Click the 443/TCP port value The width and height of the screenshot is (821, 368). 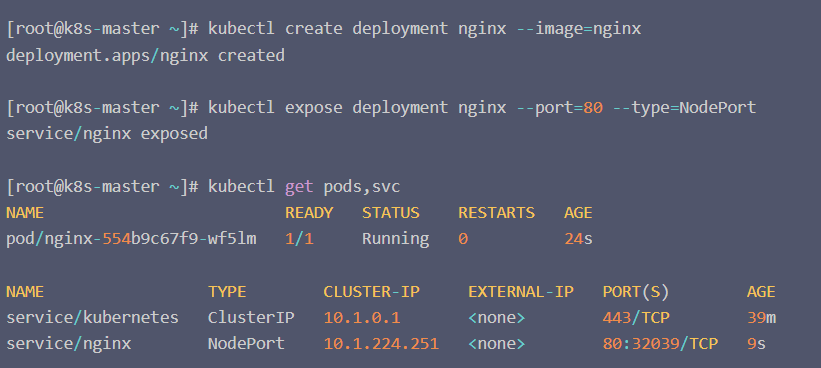tap(636, 318)
